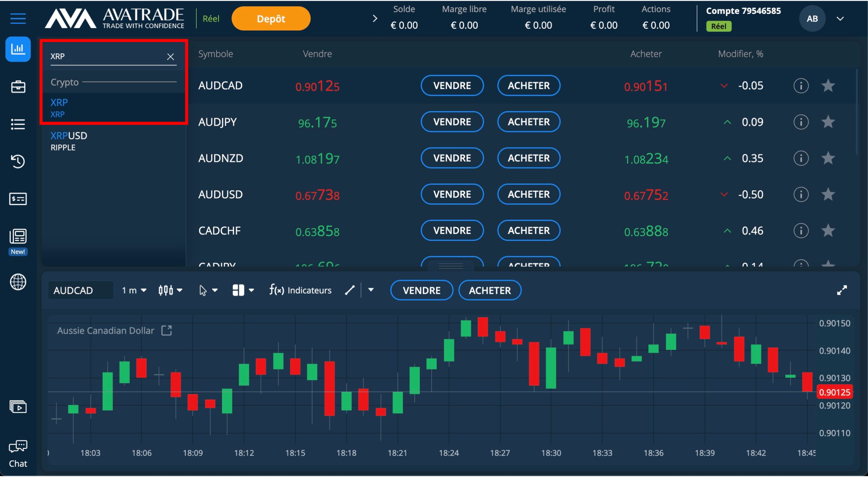Viewport: 868px width, 477px height.
Task: Click the orange Depôt button
Action: click(271, 19)
